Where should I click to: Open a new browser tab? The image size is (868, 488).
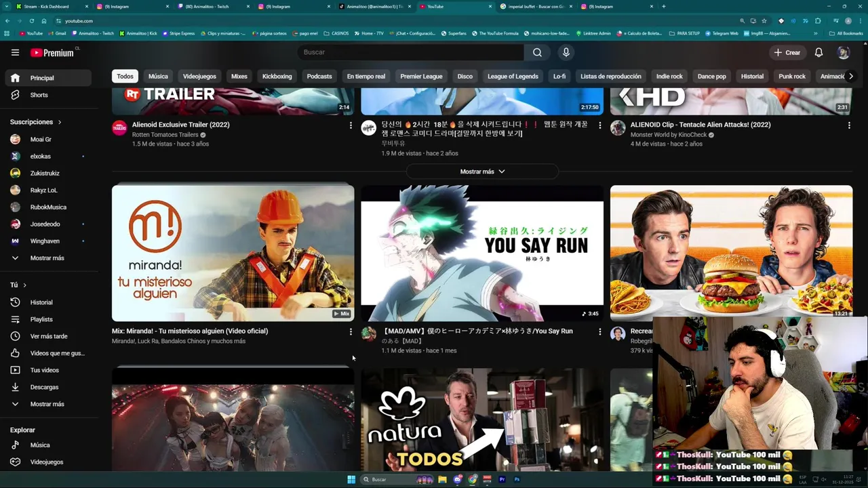(663, 7)
